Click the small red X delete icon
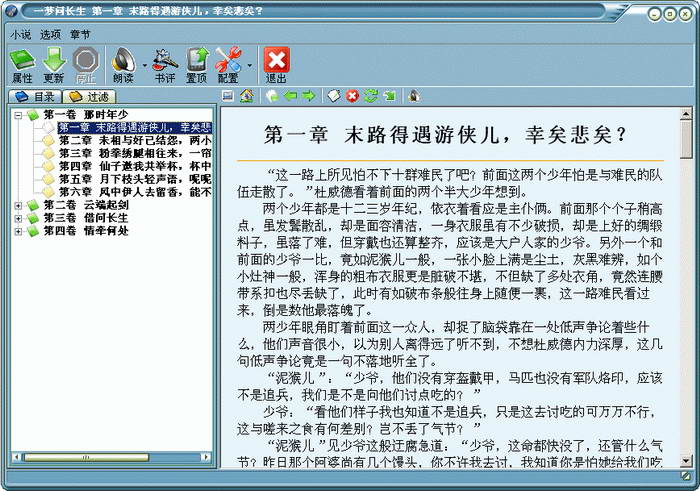Viewport: 700px width, 491px height. 353,96
